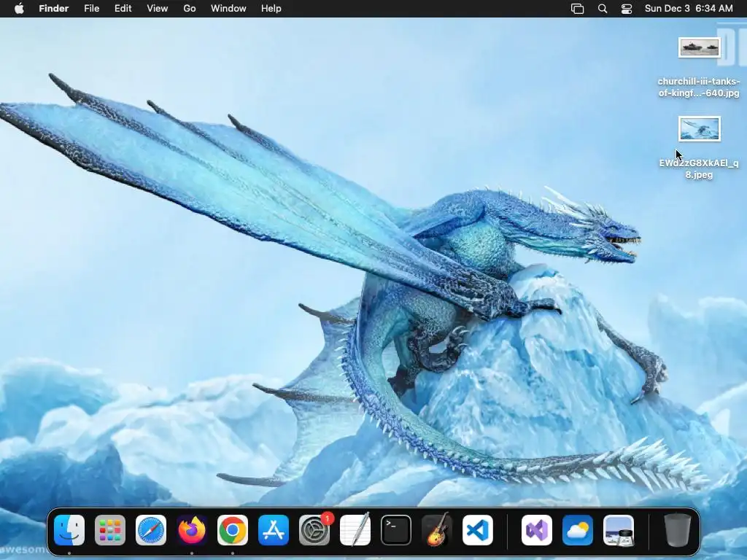Open Terminal from the dock
This screenshot has width=747, height=560.
tap(396, 530)
